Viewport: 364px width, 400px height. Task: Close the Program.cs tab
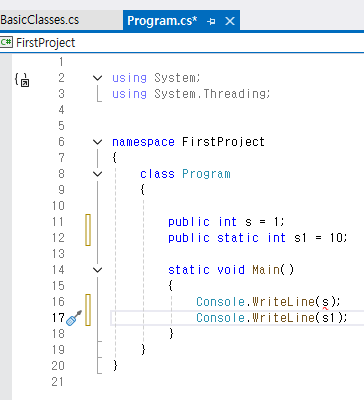pos(230,21)
